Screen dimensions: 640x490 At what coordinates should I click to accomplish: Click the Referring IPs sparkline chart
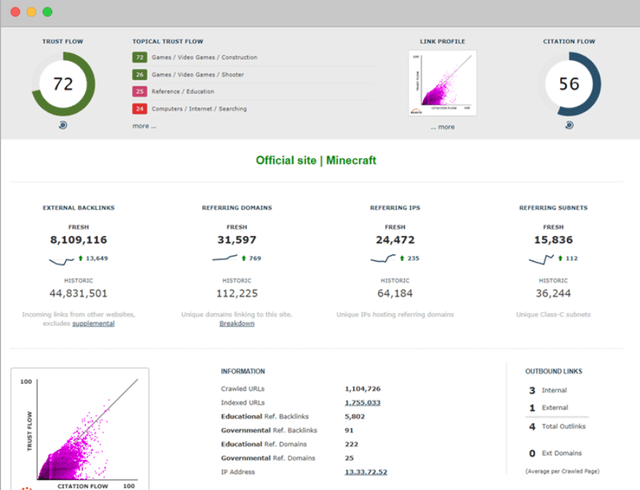(x=383, y=258)
